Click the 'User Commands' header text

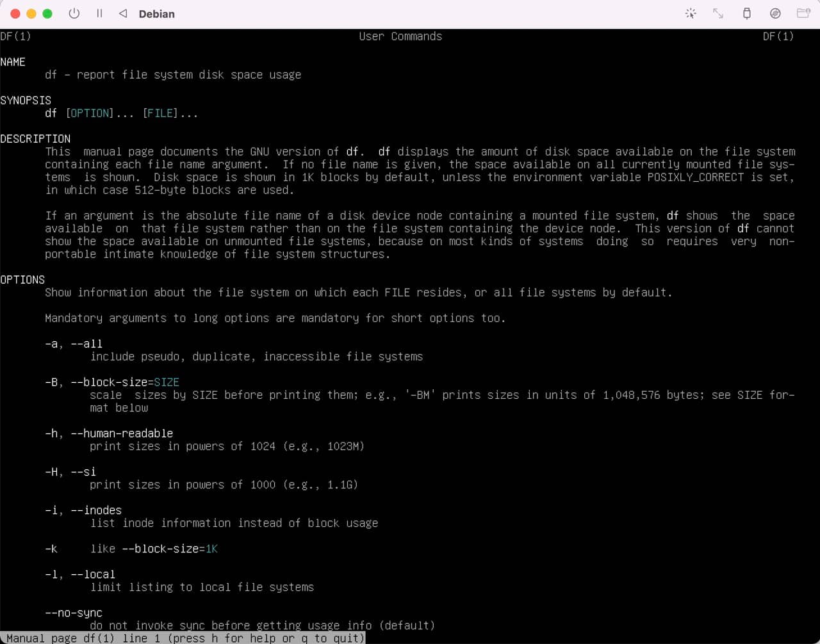[x=400, y=36]
